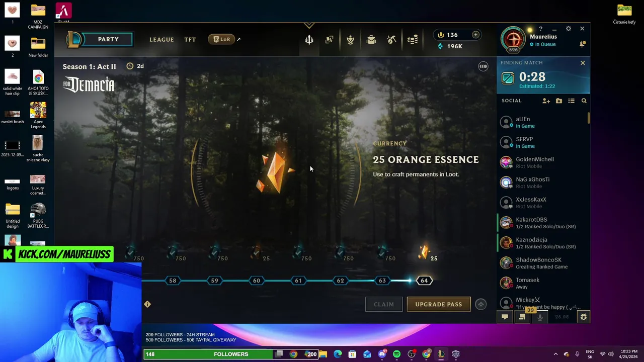The image size is (644, 362).
Task: Select pass level 61 marker
Action: 298,281
